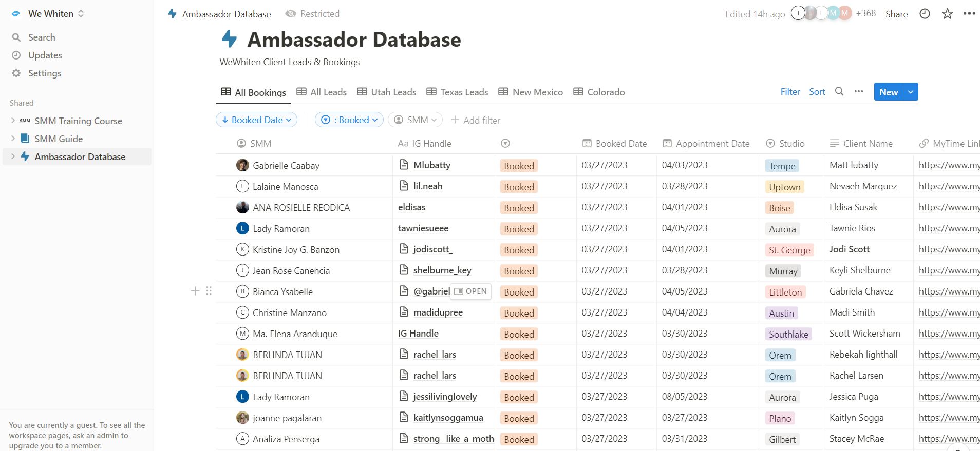980x451 pixels.
Task: Click OPEN on the @gabriel row
Action: tap(470, 291)
